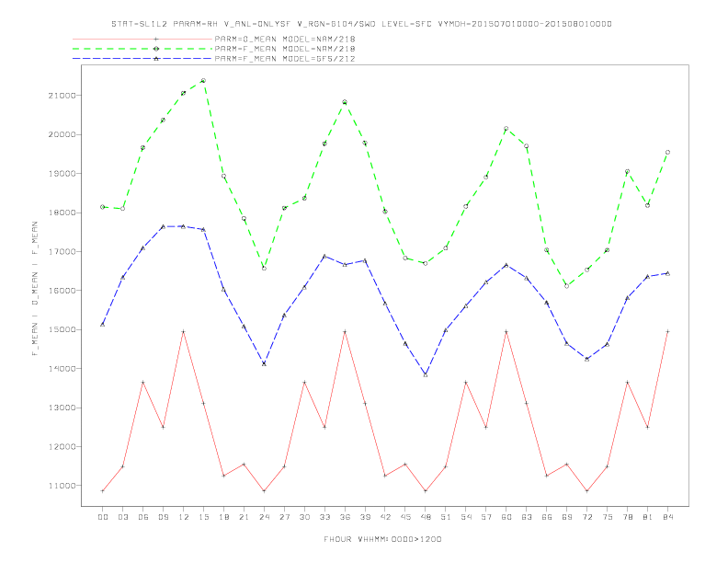Click the blue GFS triangle marker at hour 60
The width and height of the screenshot is (728, 563).
point(506,265)
